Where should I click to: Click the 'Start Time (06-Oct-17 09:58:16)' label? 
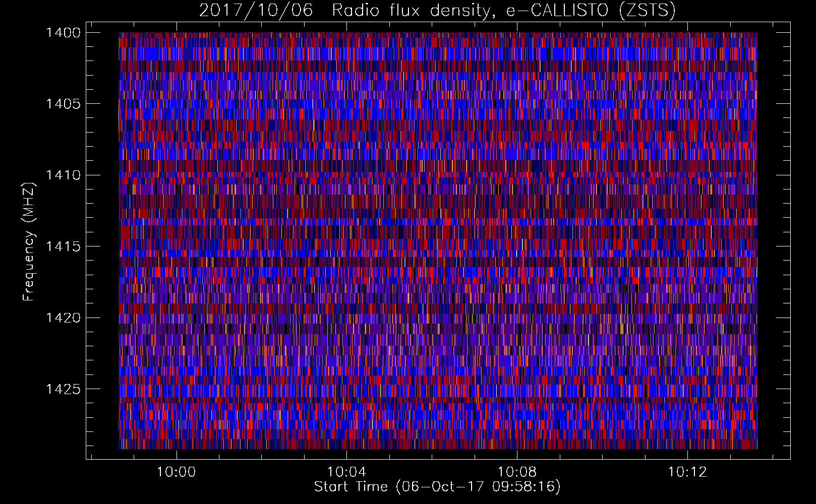[x=437, y=487]
